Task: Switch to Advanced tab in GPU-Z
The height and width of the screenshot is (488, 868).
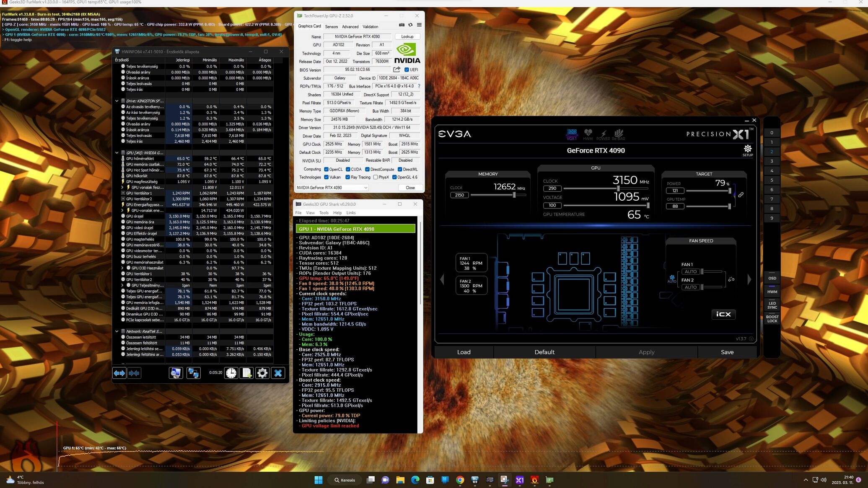Action: click(x=350, y=26)
